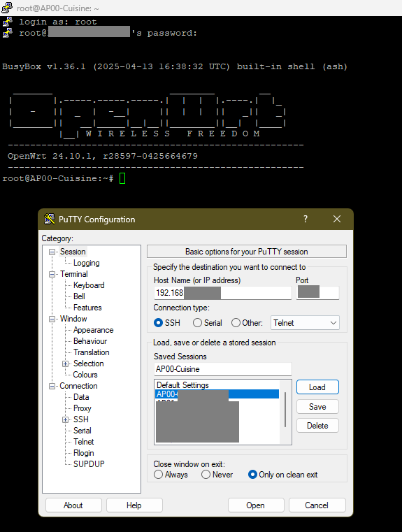Click the Port input field
Image resolution: width=402 pixels, height=532 pixels.
pyautogui.click(x=317, y=293)
